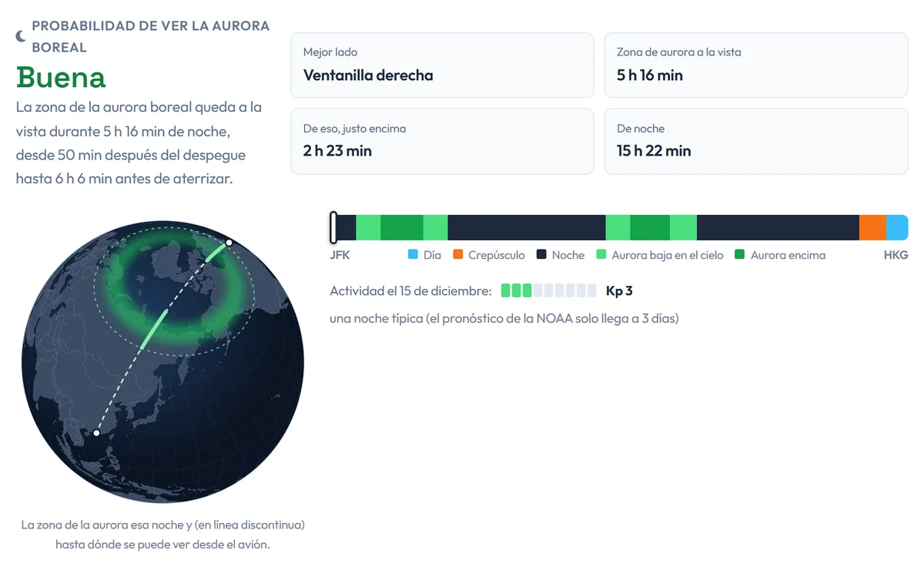Click the Hong Kong arrival marker on the globe
Image resolution: width=924 pixels, height=570 pixels.
coord(96,433)
